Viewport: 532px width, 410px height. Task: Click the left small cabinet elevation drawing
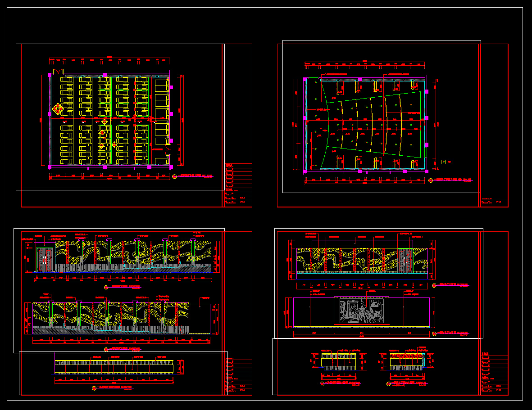[x=339, y=362]
